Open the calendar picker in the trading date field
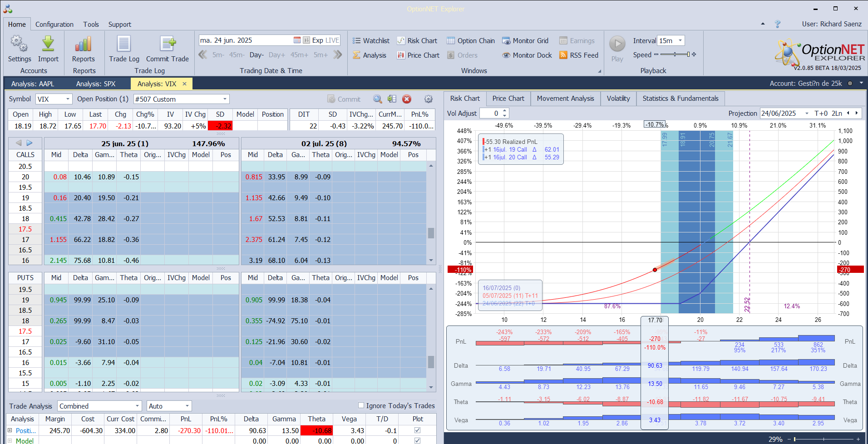This screenshot has height=444, width=868. click(297, 40)
